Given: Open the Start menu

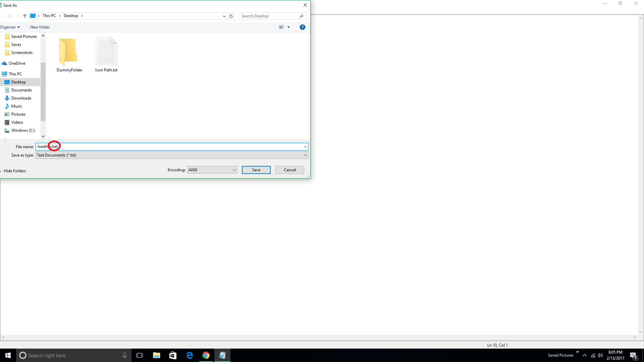Looking at the screenshot, I should (x=7, y=355).
